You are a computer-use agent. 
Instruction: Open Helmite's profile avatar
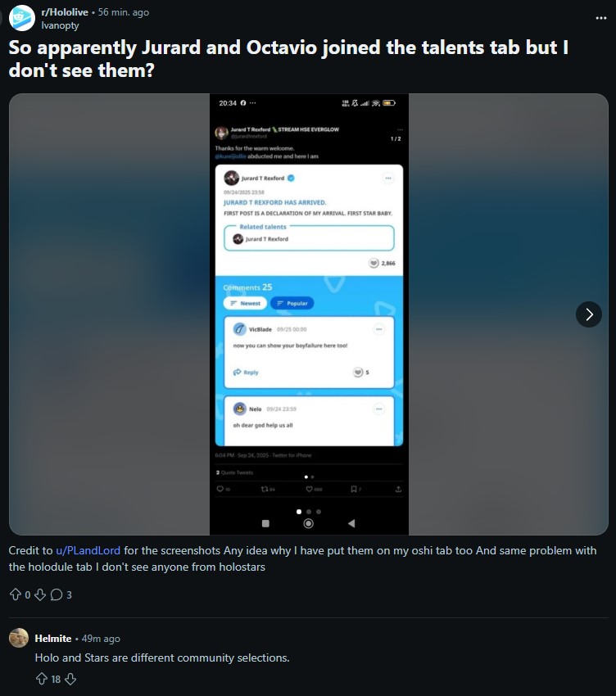[x=19, y=639]
